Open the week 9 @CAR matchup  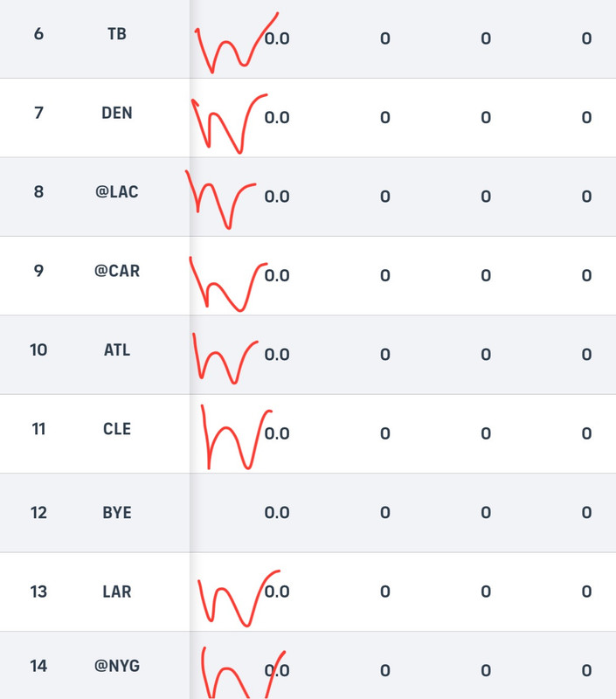pyautogui.click(x=117, y=271)
